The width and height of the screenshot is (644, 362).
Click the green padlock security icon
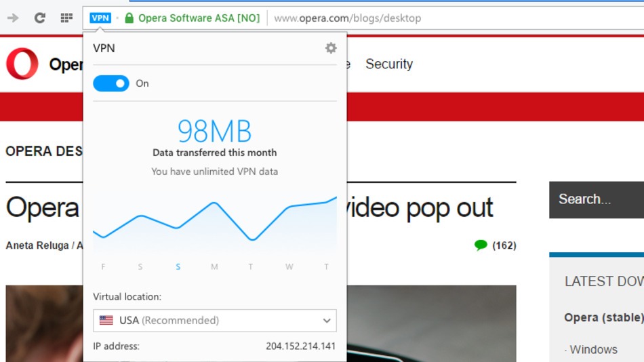coord(129,18)
